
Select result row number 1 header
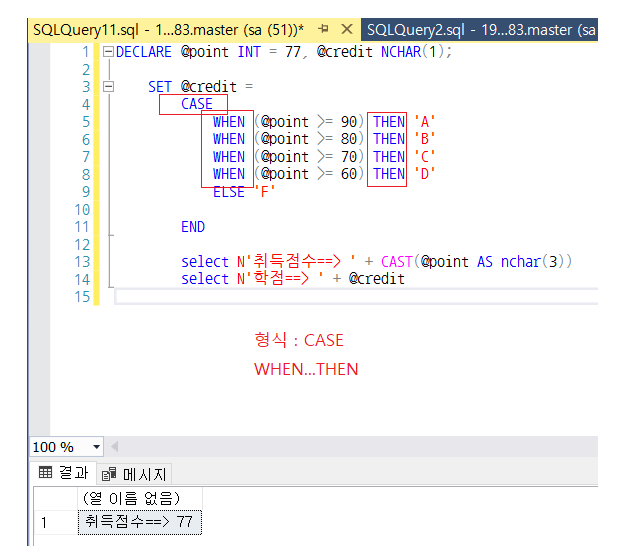(x=56, y=522)
